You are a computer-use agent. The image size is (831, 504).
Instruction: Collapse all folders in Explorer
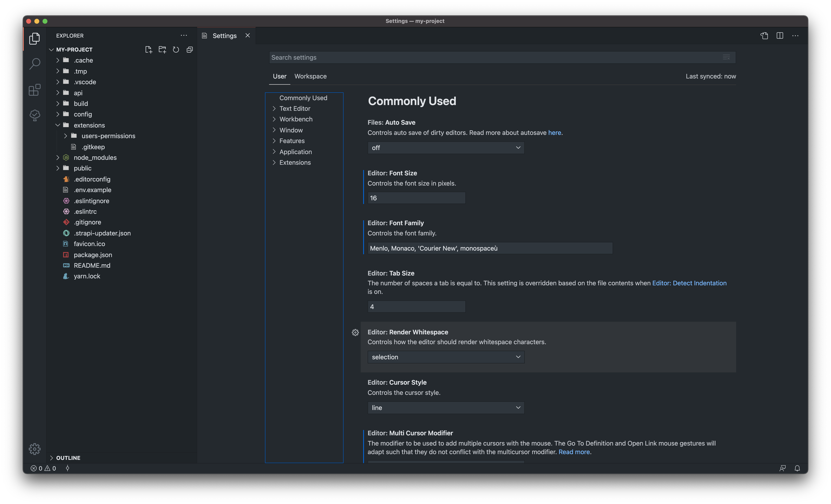(x=190, y=49)
